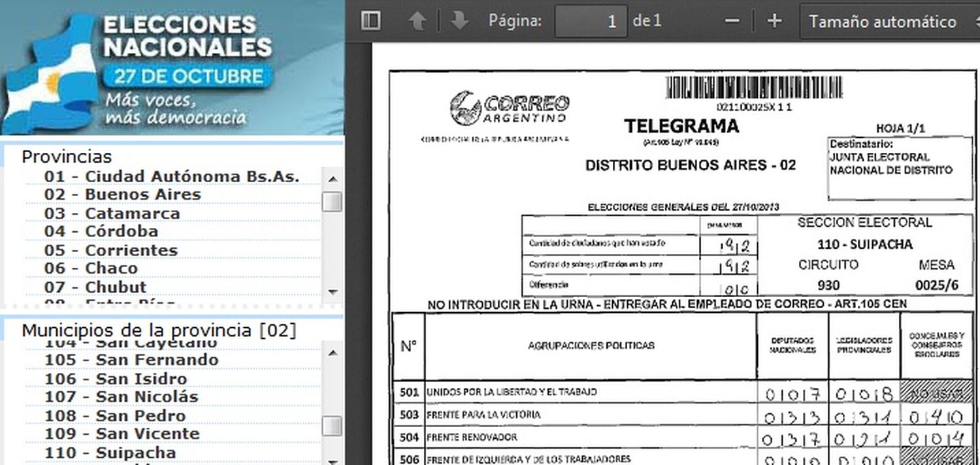
Task: Click UNIDOS POR LA LIBERTAD Y EL TRABAJO
Action: [512, 392]
